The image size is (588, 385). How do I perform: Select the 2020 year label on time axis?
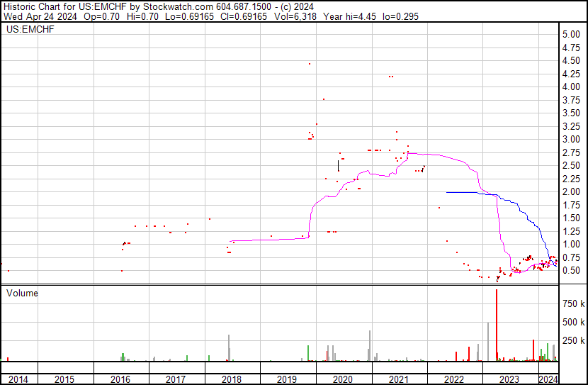pos(343,379)
